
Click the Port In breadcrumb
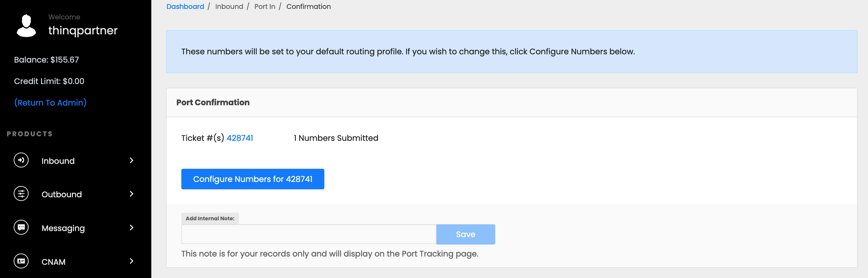point(265,6)
